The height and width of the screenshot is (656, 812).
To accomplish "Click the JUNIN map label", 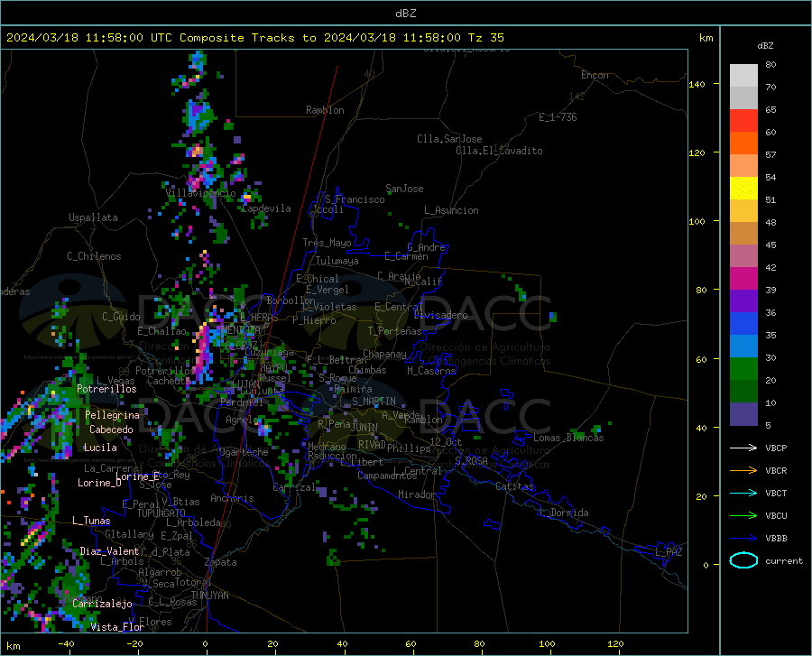I will point(364,427).
